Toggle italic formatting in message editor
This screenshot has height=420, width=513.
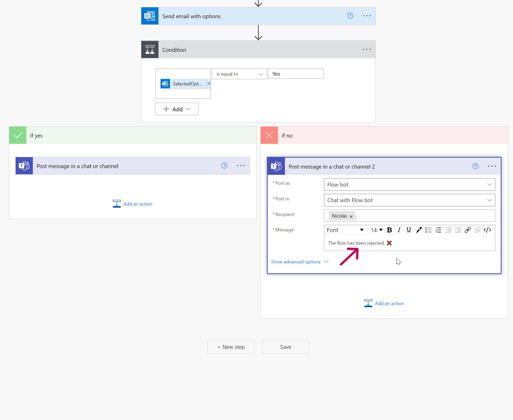pos(399,230)
